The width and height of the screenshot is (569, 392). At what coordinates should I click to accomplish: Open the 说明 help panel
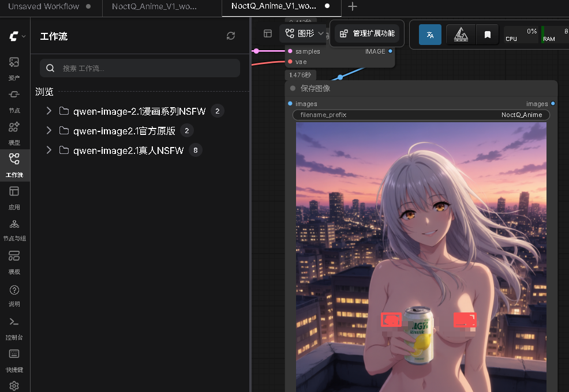pyautogui.click(x=14, y=295)
